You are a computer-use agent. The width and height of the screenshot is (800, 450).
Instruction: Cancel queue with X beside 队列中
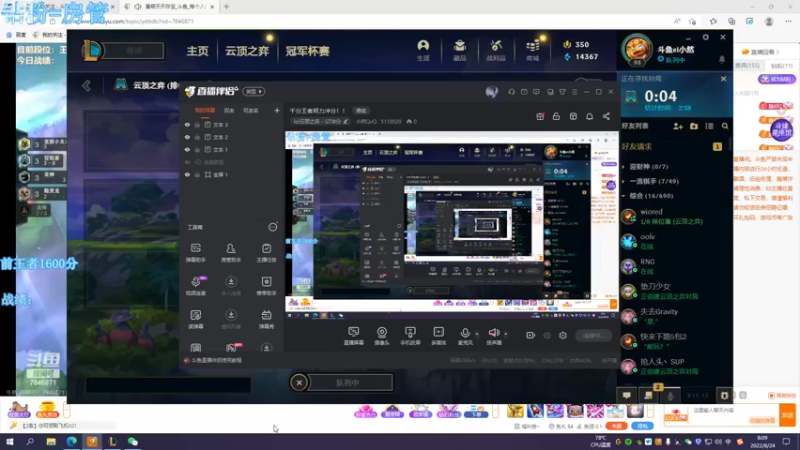[x=299, y=383]
